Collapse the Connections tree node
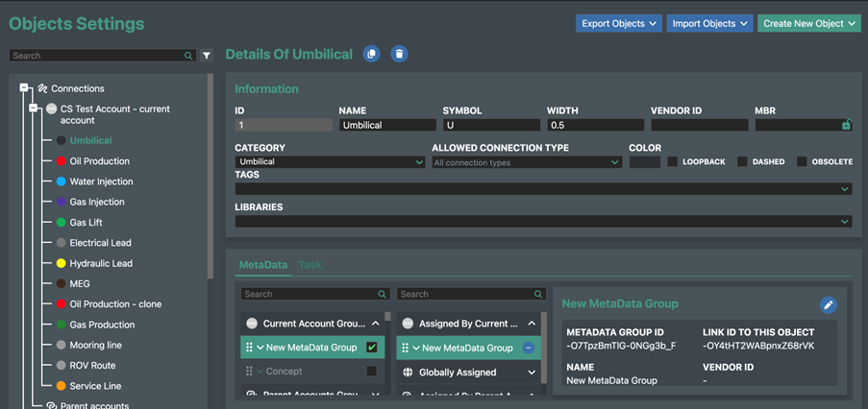Image resolution: width=868 pixels, height=409 pixels. click(x=24, y=88)
